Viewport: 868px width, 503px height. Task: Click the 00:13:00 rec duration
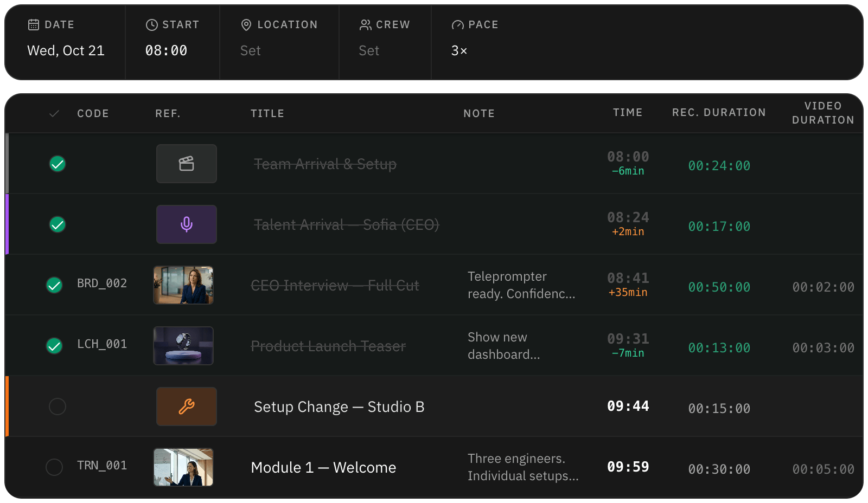click(x=719, y=348)
